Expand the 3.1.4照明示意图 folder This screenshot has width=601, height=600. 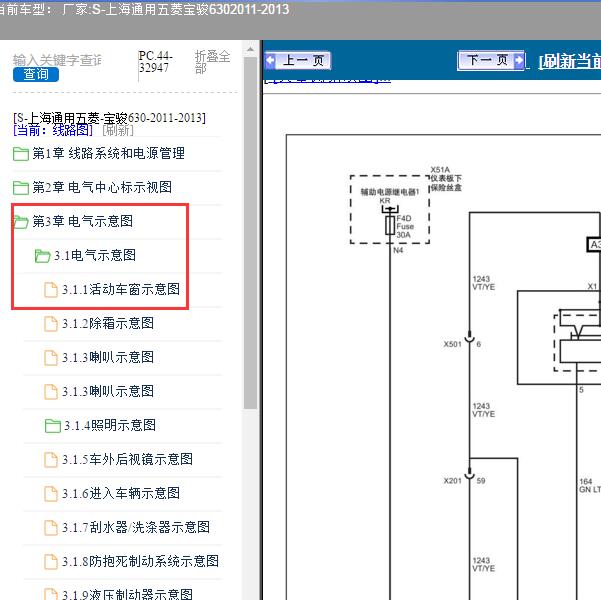pos(110,425)
